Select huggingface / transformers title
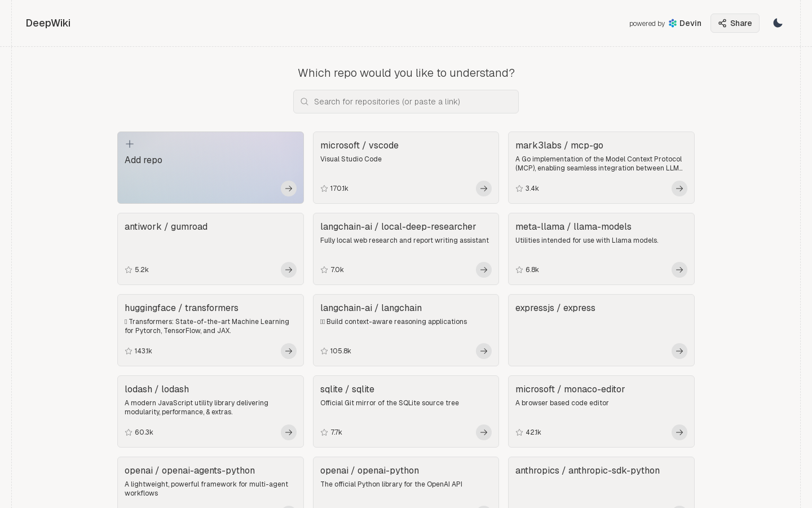The width and height of the screenshot is (812, 508). click(182, 308)
